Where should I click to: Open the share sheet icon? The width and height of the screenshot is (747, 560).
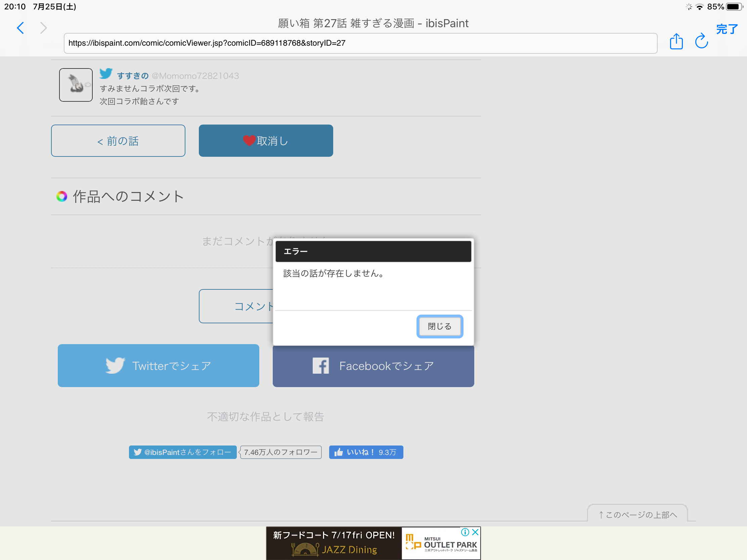coord(676,41)
